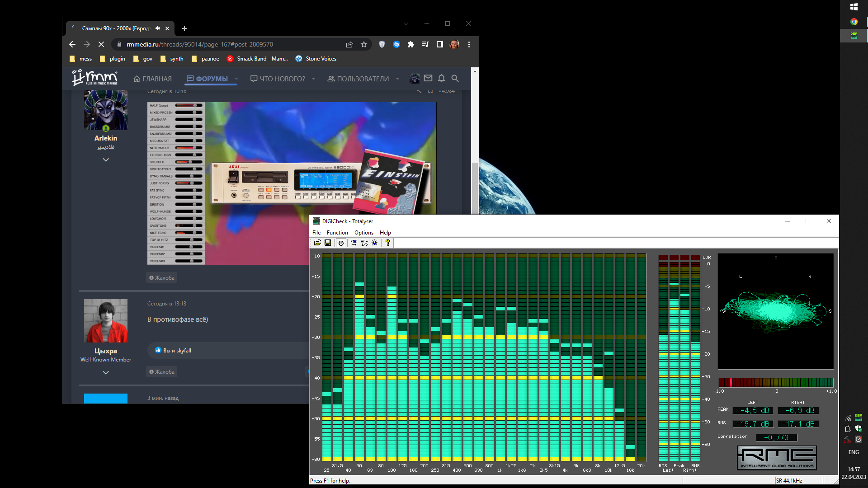Open the I/O input settings toolbar icon
Image resolution: width=868 pixels, height=488 pixels.
click(364, 243)
